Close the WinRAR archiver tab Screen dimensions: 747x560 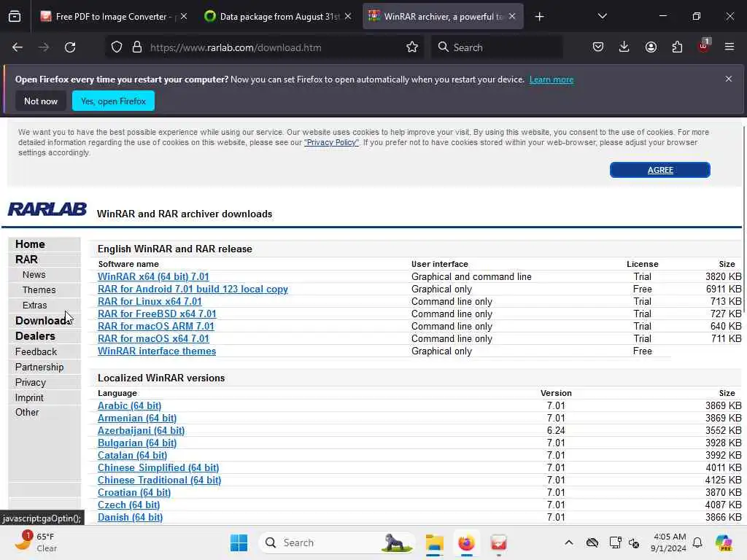point(512,17)
